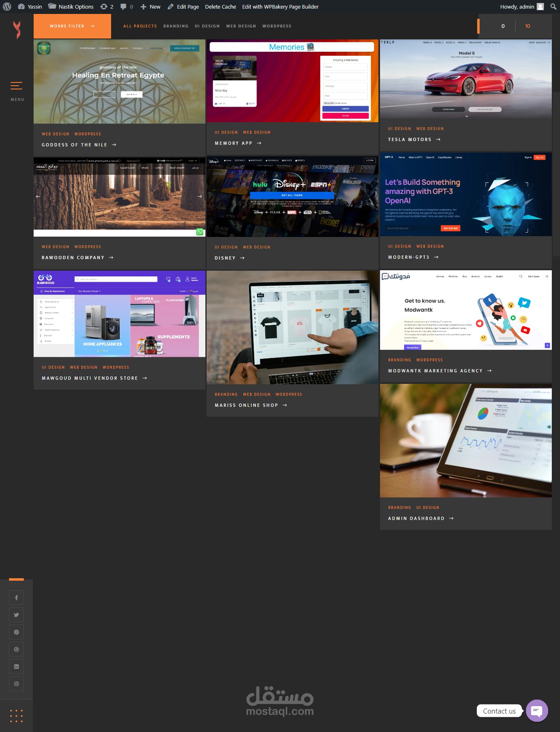The width and height of the screenshot is (560, 732).
Task: Click the Works Filter orange button
Action: click(72, 26)
